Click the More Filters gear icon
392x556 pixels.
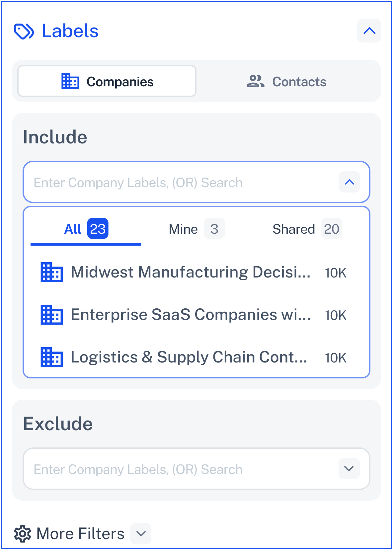23,534
